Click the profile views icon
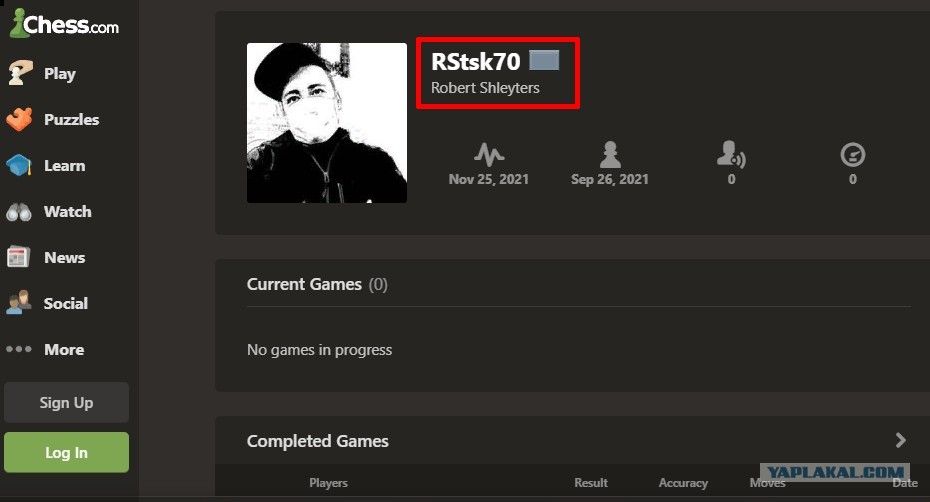The image size is (930, 502). tap(853, 155)
